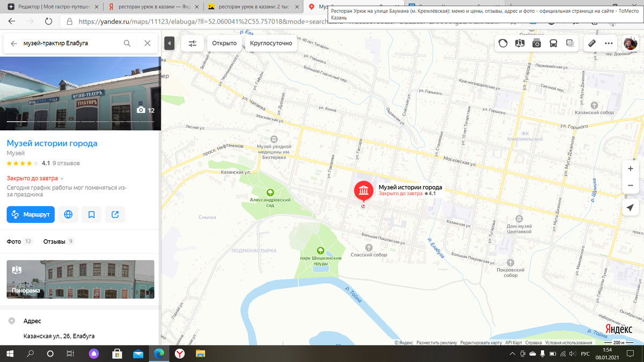Toggle the Открыто filter
This screenshot has height=362, width=644.
[224, 43]
